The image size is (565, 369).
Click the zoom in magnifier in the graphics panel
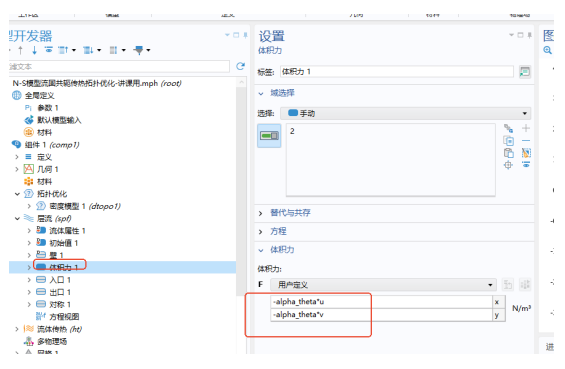click(x=547, y=50)
